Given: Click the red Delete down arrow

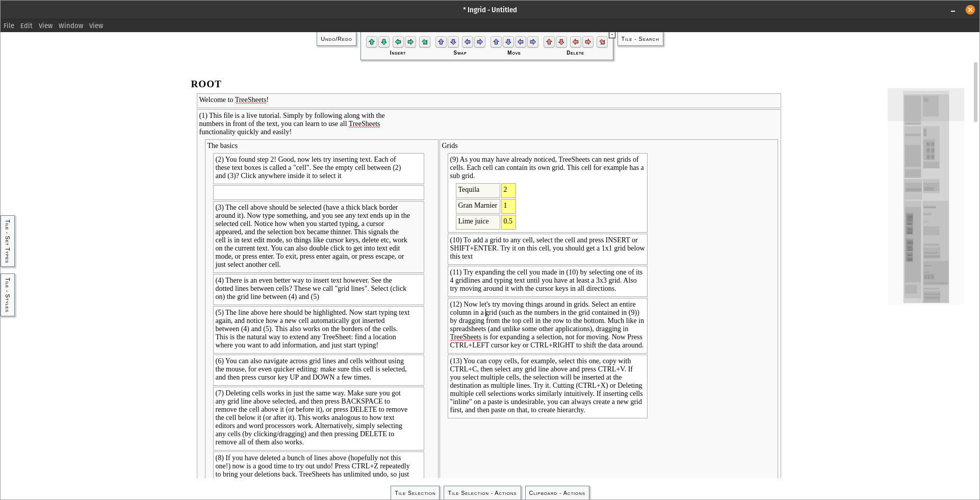Looking at the screenshot, I should [561, 42].
